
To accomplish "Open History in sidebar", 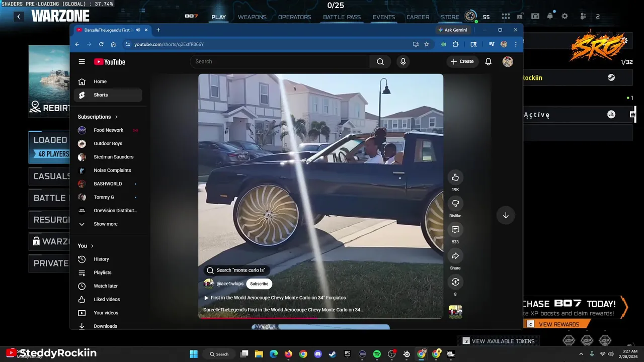I will pyautogui.click(x=108, y=259).
